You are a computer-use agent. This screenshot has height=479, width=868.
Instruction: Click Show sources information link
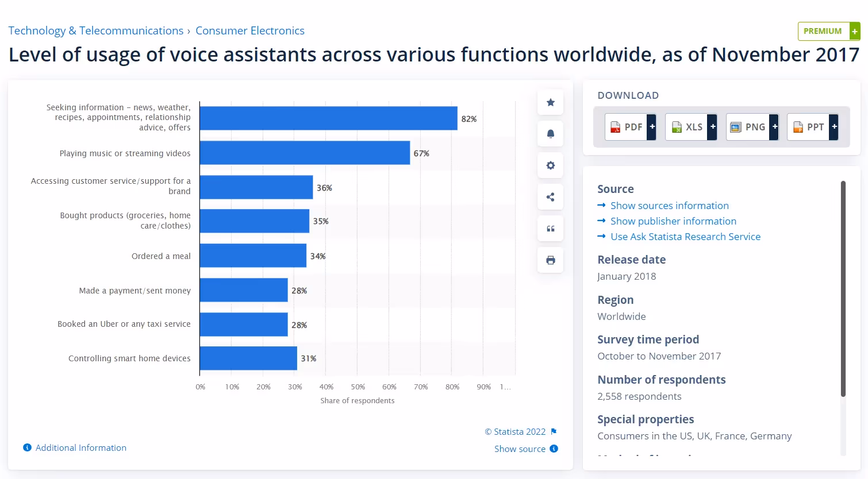click(670, 205)
